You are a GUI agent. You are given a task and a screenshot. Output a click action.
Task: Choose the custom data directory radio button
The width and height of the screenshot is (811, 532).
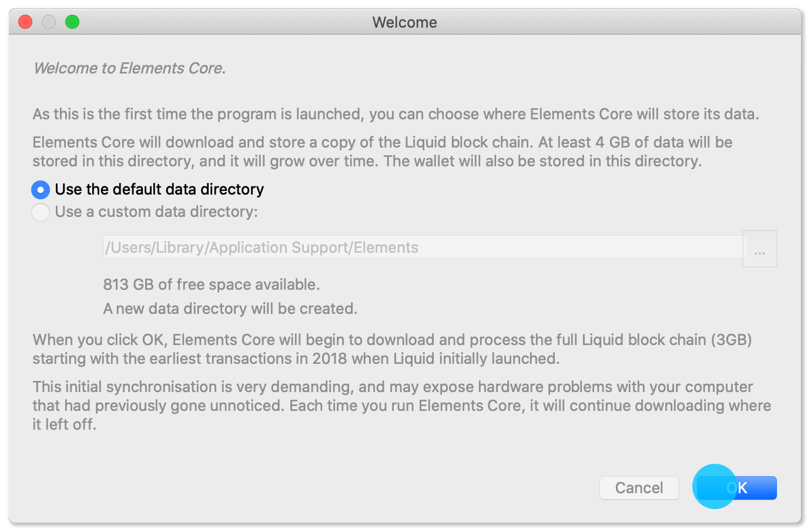[41, 212]
